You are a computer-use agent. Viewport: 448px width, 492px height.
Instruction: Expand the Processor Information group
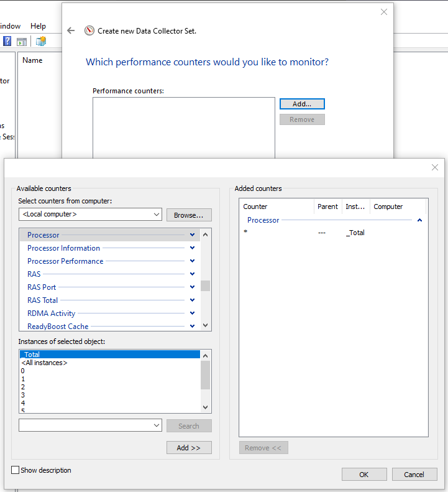[x=192, y=248]
